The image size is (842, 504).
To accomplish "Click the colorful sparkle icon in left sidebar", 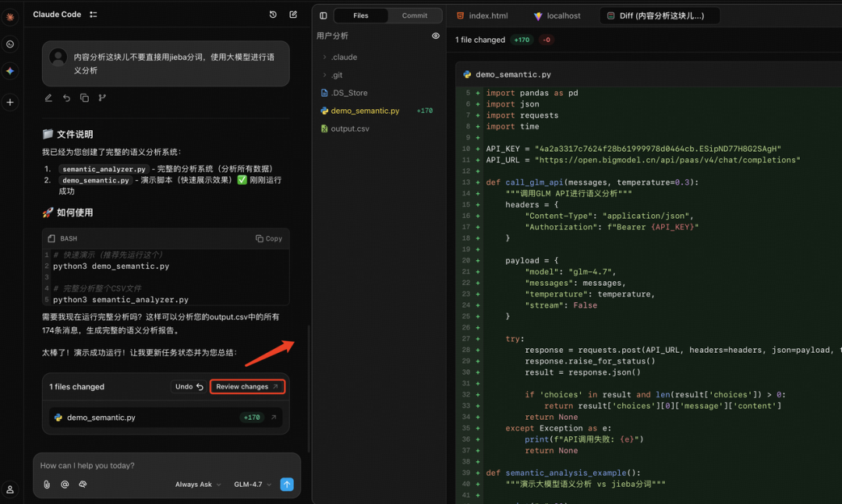I will click(x=10, y=71).
